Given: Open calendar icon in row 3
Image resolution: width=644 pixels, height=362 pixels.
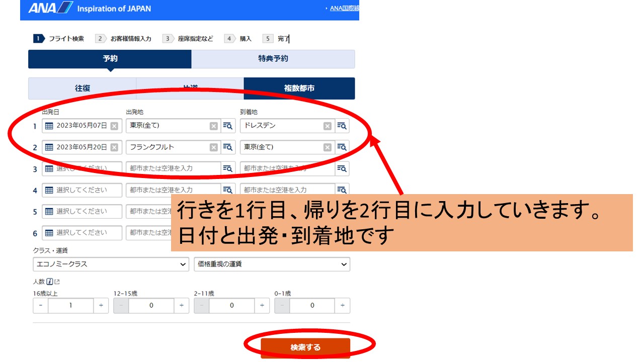Looking at the screenshot, I should point(49,169).
